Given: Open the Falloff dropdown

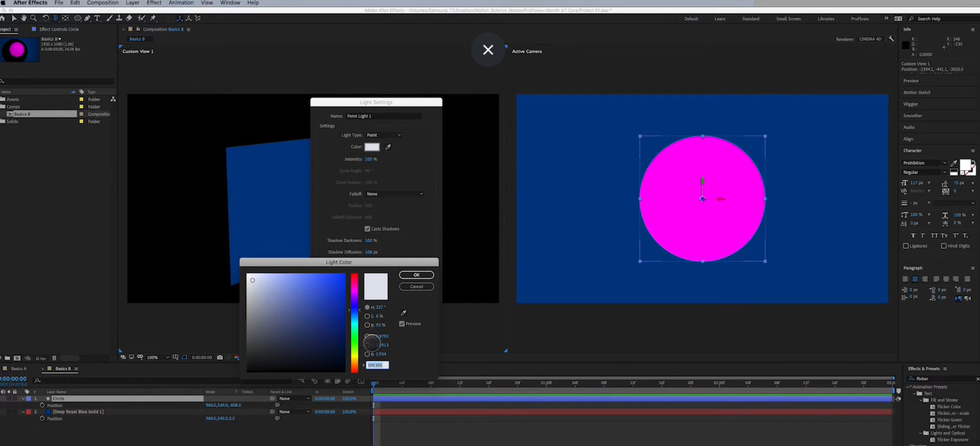Looking at the screenshot, I should point(394,194).
